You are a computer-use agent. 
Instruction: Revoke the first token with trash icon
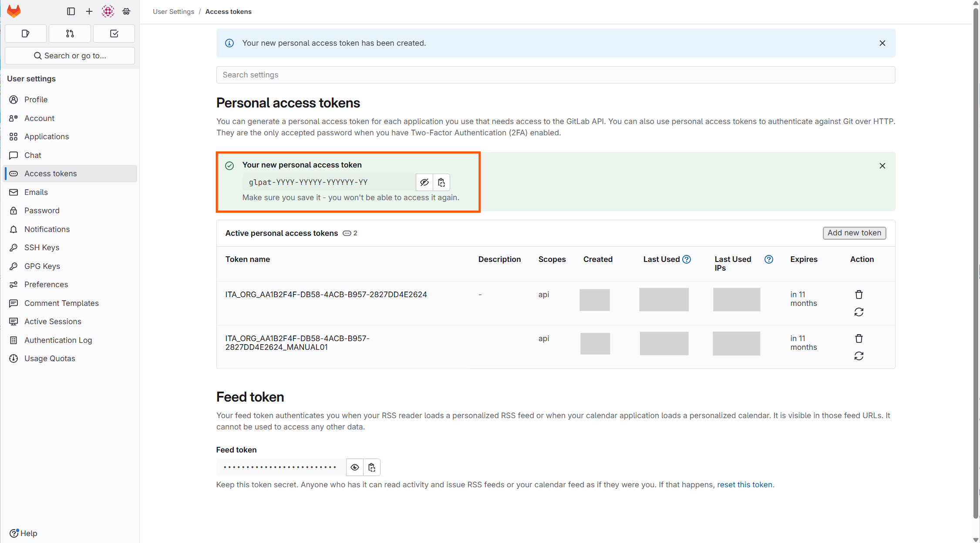[x=859, y=295]
